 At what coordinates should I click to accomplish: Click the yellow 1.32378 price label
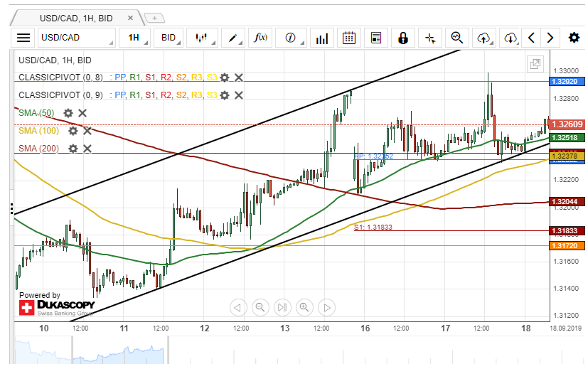(567, 156)
